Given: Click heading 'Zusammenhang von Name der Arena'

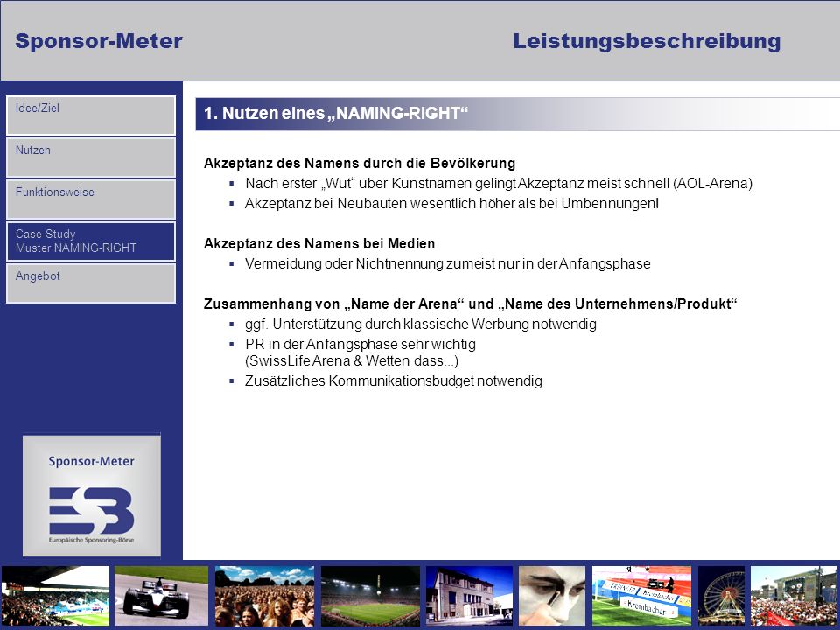Looking at the screenshot, I should (x=471, y=304).
